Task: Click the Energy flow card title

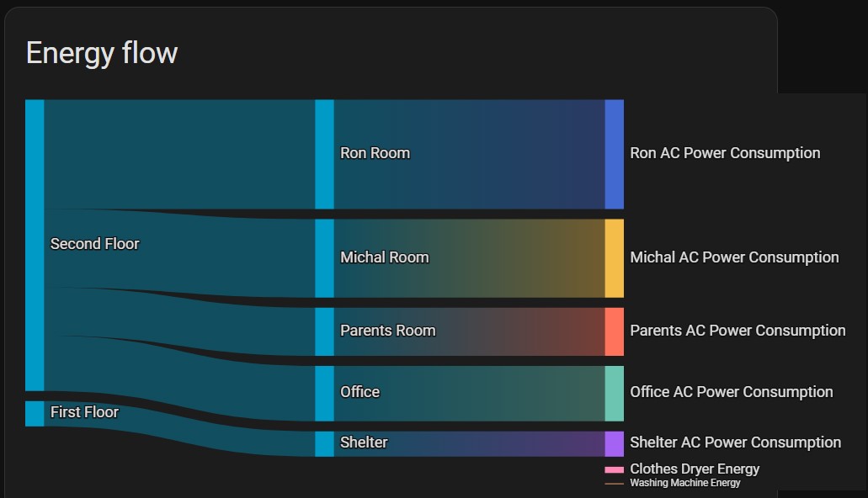Action: 102,53
